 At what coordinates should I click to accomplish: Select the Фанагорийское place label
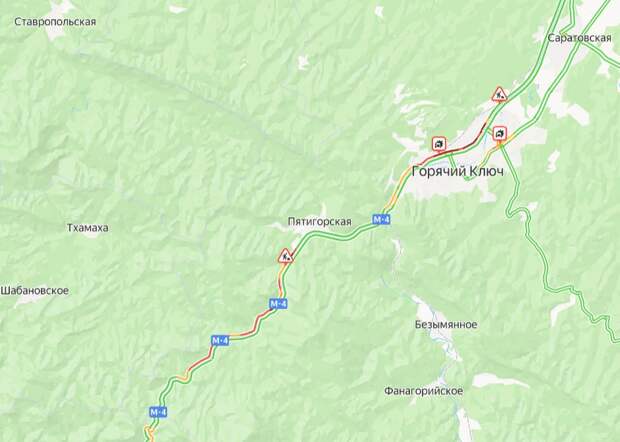point(423,391)
